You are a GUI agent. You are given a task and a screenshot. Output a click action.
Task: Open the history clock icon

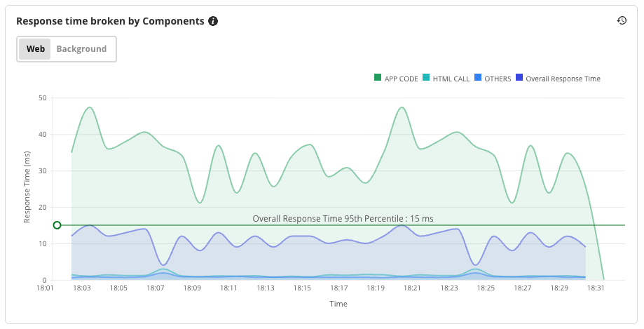622,20
